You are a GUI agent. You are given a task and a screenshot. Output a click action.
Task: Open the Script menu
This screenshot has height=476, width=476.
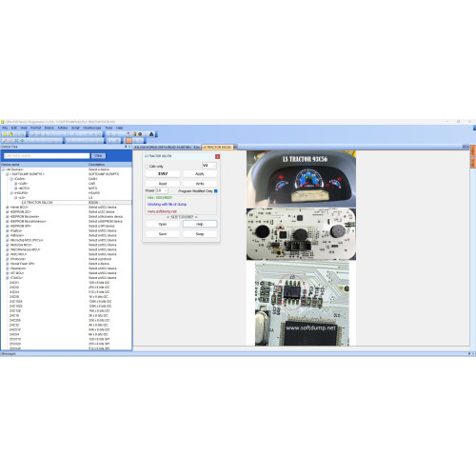pyautogui.click(x=75, y=128)
